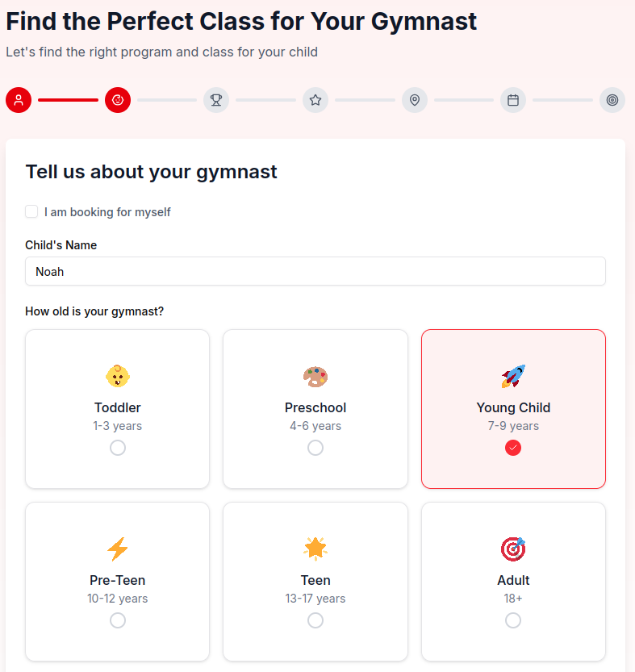Screen dimensions: 635x672
Task: Click the Child's Name input showing Noah
Action: [x=315, y=271]
